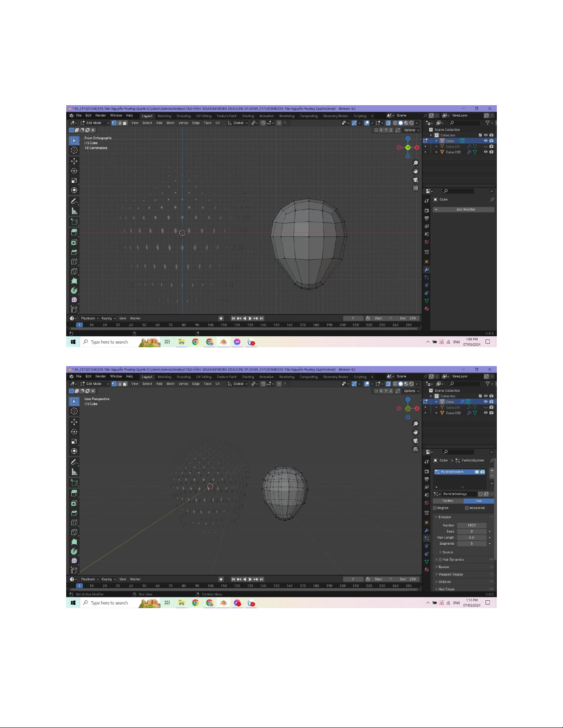563x728 pixels.
Task: Click the zoom magnifier icon in the bottom viewport
Action: pyautogui.click(x=415, y=424)
